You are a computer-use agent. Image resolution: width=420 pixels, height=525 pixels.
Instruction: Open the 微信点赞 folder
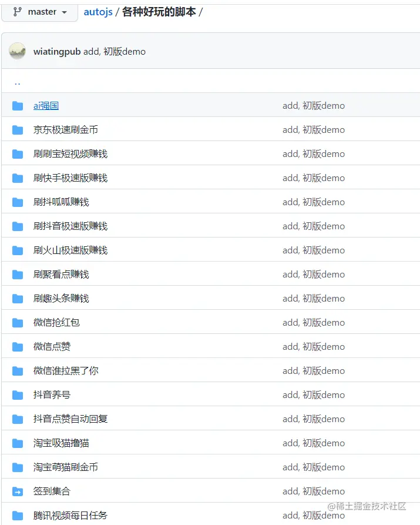(52, 347)
